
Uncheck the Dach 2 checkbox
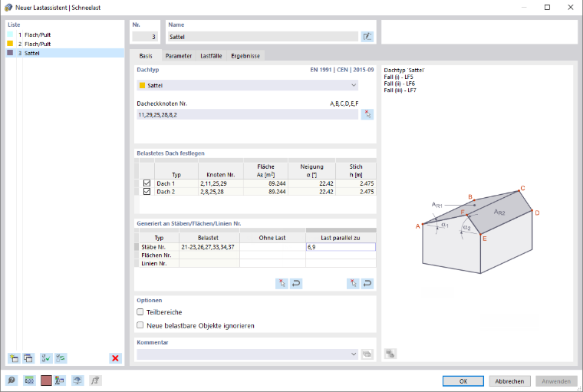click(x=147, y=191)
